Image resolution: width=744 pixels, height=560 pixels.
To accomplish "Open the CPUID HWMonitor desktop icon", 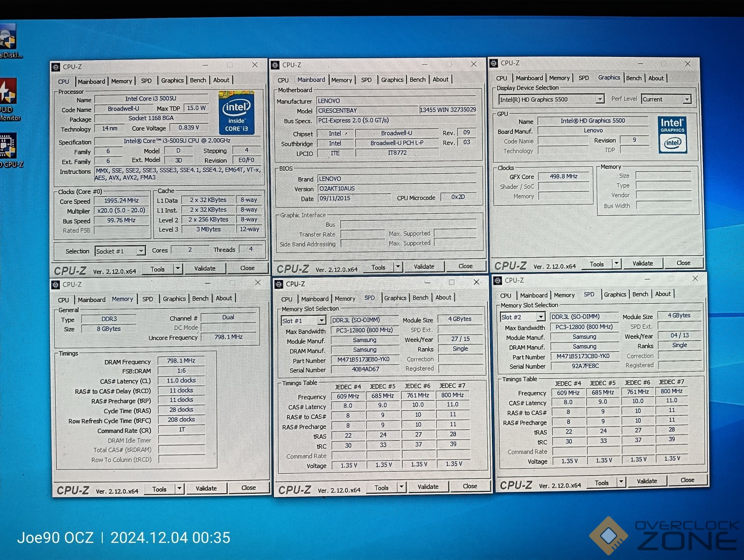I will (x=8, y=99).
